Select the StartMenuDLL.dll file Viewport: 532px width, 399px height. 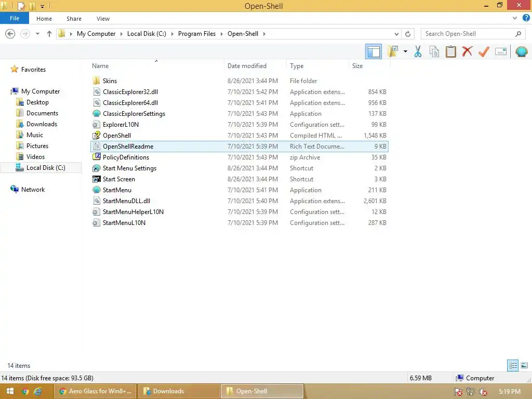click(x=239, y=201)
